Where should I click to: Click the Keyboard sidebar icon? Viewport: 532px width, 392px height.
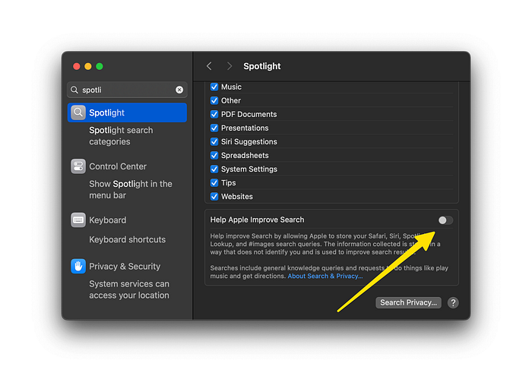pos(78,220)
